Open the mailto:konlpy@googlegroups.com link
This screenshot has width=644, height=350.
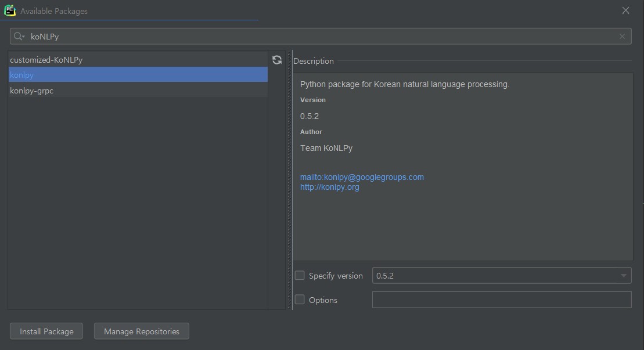coord(362,177)
